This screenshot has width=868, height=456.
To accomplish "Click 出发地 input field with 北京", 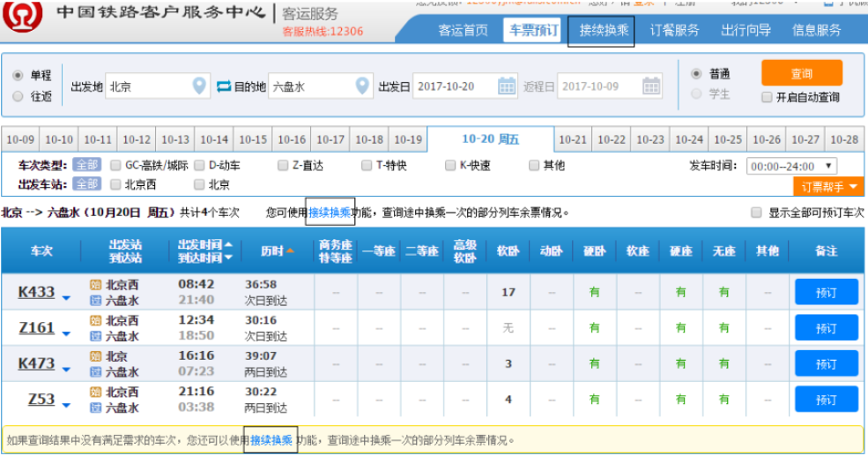I will click(158, 86).
